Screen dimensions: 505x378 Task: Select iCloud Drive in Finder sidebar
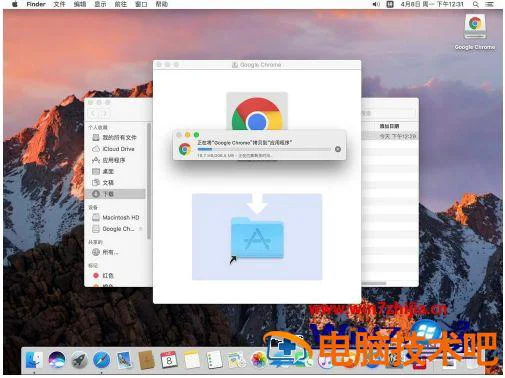click(x=113, y=149)
